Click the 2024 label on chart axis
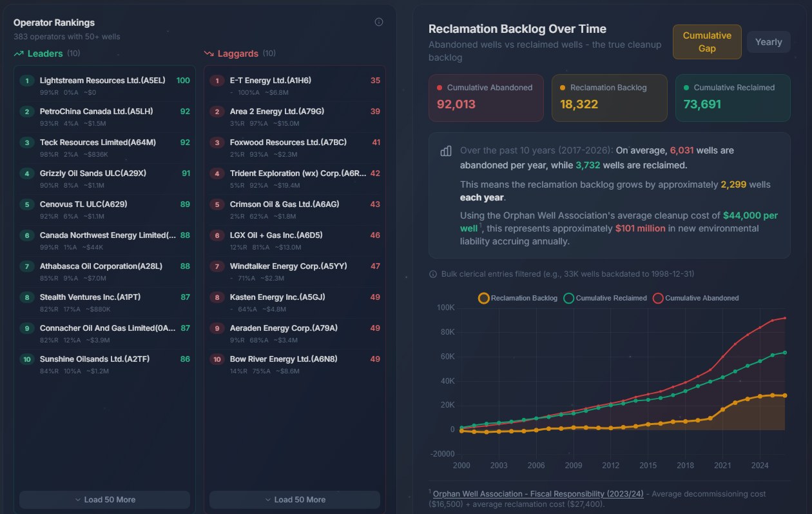 point(760,465)
